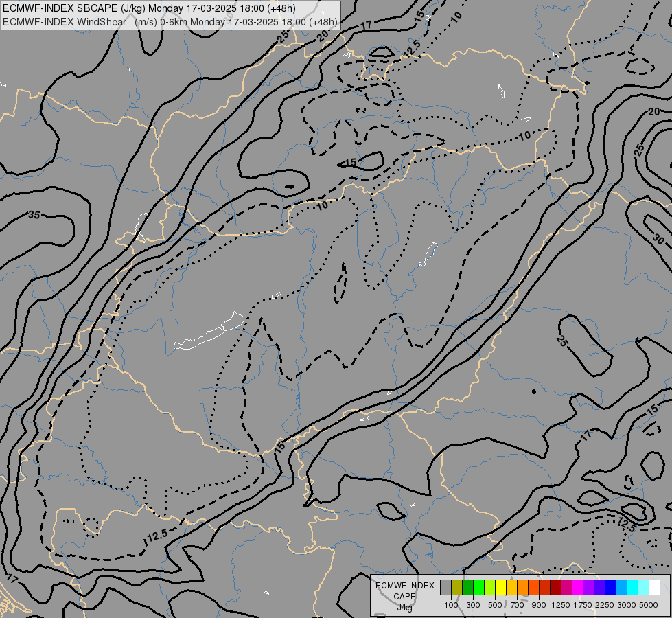Screen dimensions: 672x618
Task: Pick the pure blue swatch right of 2250
Action: click(x=611, y=588)
